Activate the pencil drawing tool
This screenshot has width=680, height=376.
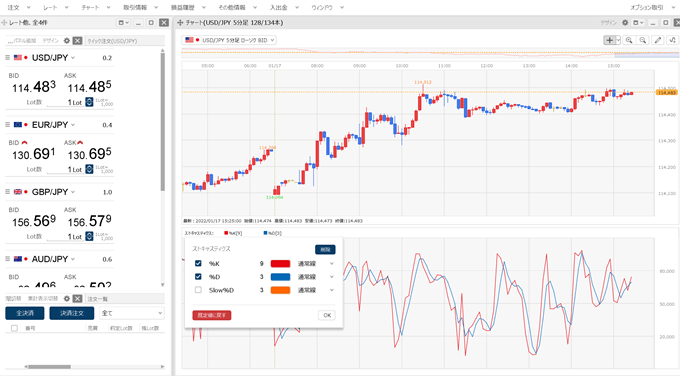tap(658, 40)
